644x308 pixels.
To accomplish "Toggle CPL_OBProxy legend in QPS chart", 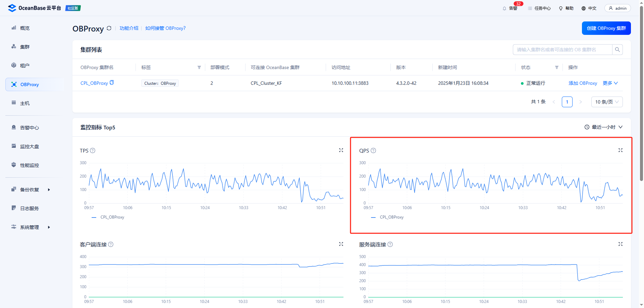I will point(387,217).
